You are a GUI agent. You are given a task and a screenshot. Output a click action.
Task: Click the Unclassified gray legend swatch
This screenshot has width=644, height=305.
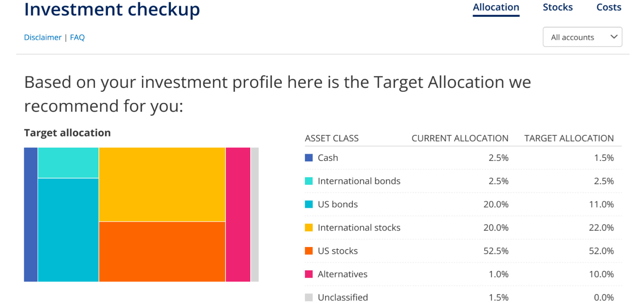click(x=309, y=297)
